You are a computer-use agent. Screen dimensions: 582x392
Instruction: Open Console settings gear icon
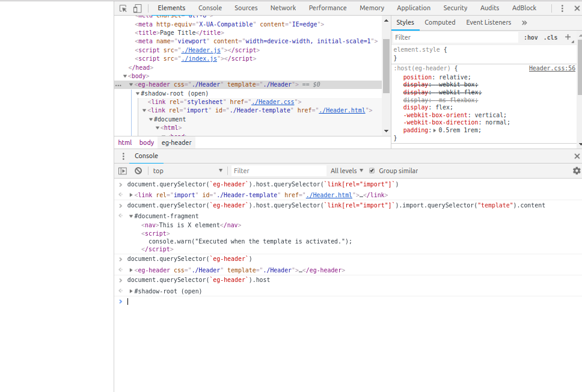click(577, 171)
